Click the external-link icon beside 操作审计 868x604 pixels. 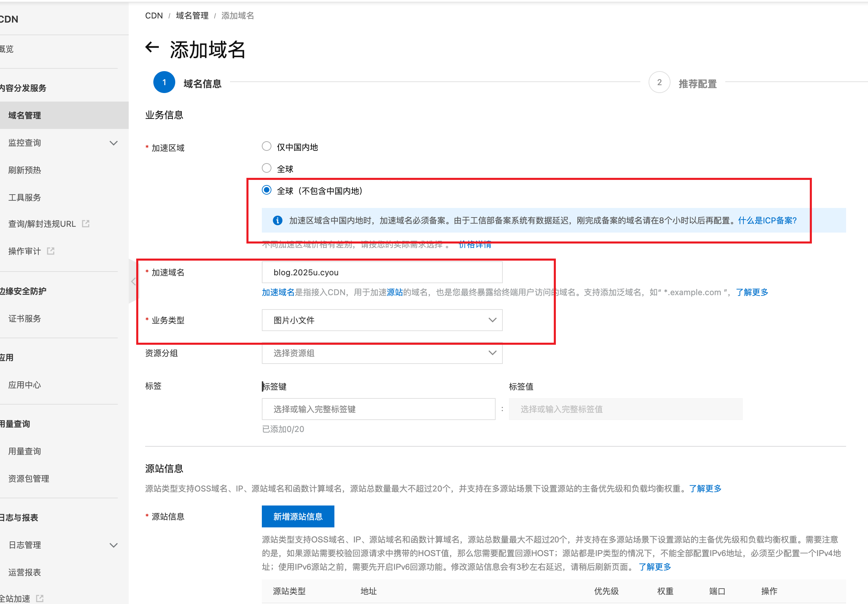51,251
